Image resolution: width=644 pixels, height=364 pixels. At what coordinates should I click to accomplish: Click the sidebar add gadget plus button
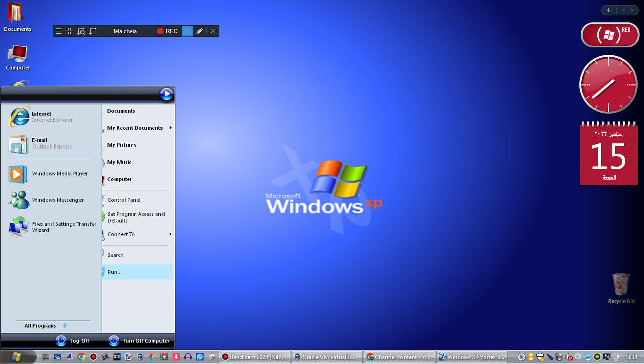coord(608,10)
